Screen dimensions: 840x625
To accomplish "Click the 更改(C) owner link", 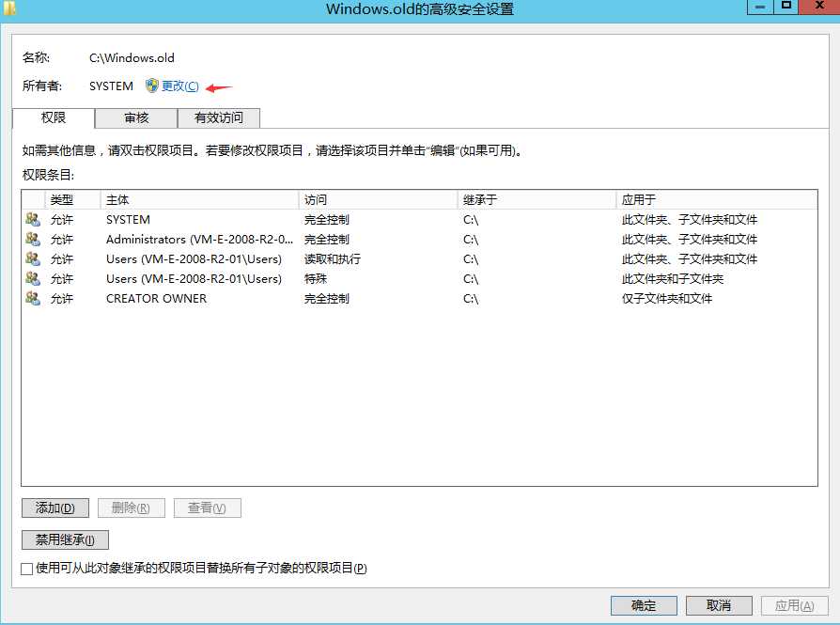I will click(x=180, y=86).
